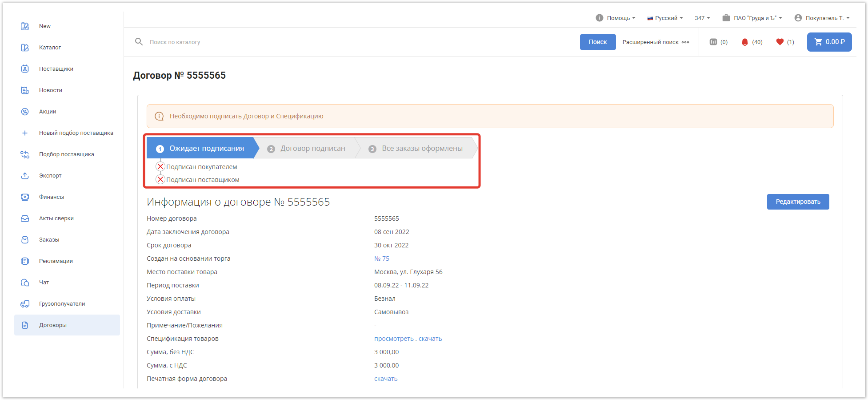Click просмотреть specification link

coord(393,339)
